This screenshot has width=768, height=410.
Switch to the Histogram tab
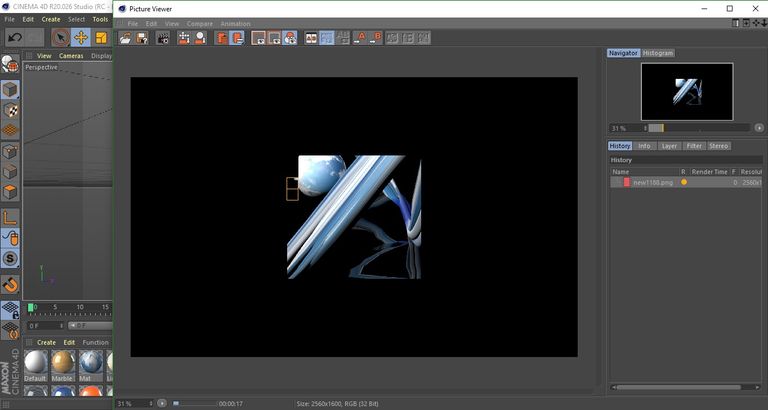pos(658,53)
